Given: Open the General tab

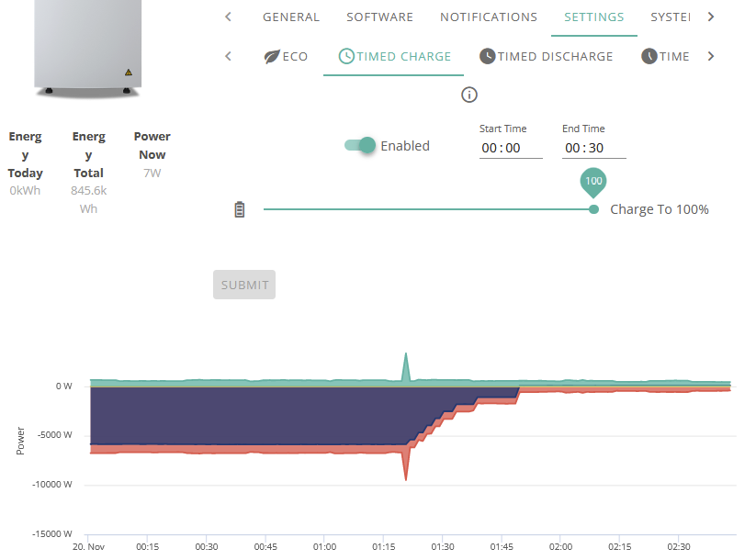Looking at the screenshot, I should [x=291, y=17].
